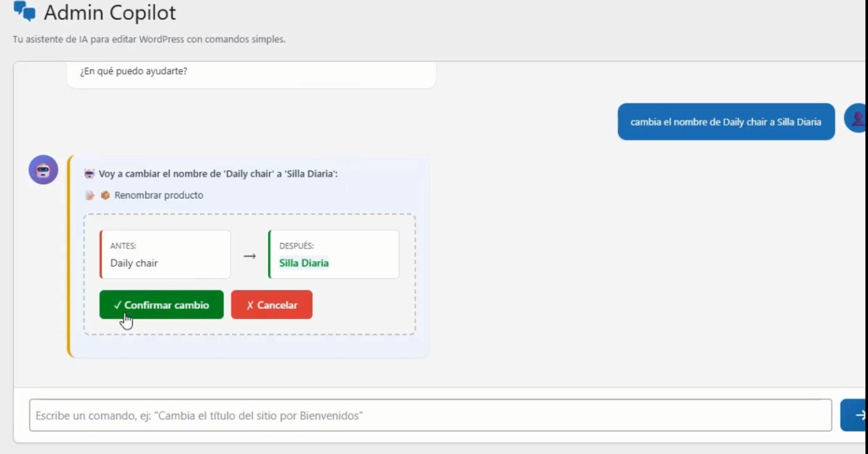Screen dimensions: 868x454
Task: Confirm the rename with Confirmar cambio
Action: [x=161, y=305]
